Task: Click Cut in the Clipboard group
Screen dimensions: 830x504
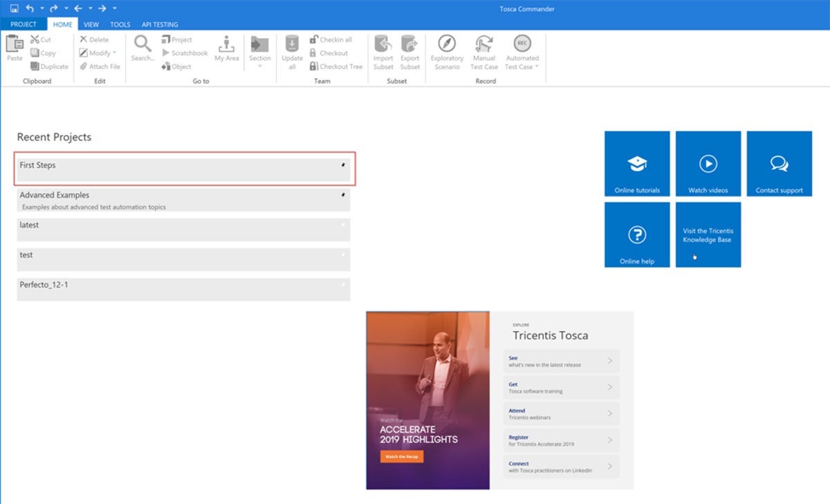Action: [x=41, y=40]
